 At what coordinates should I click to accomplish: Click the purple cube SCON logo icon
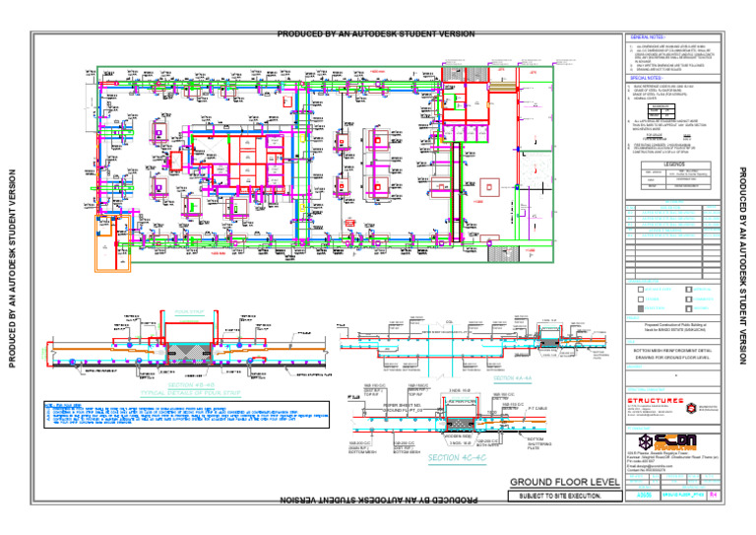(646, 441)
